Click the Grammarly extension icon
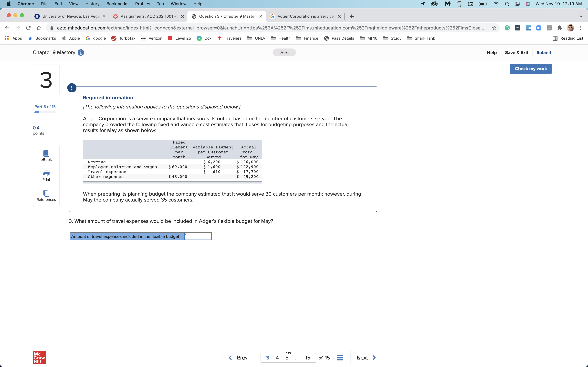 508,28
